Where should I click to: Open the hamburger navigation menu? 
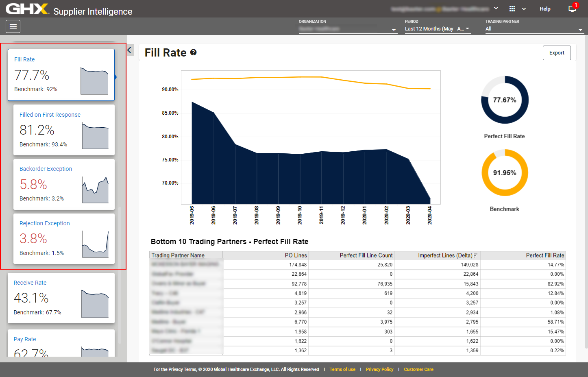13,26
